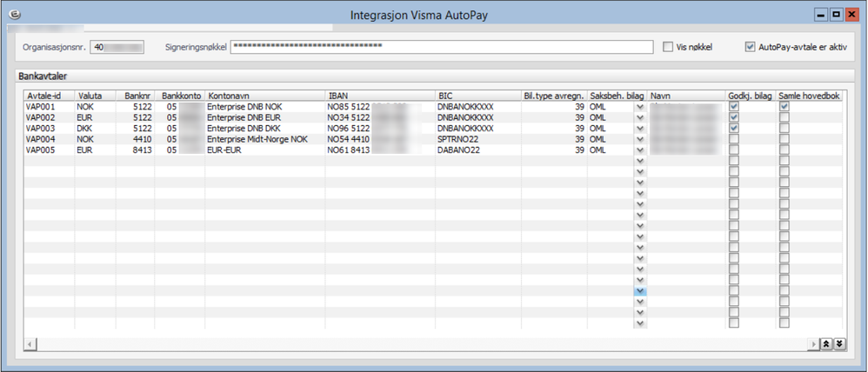
Task: Toggle Godkj. bilag for VAP001
Action: (733, 106)
